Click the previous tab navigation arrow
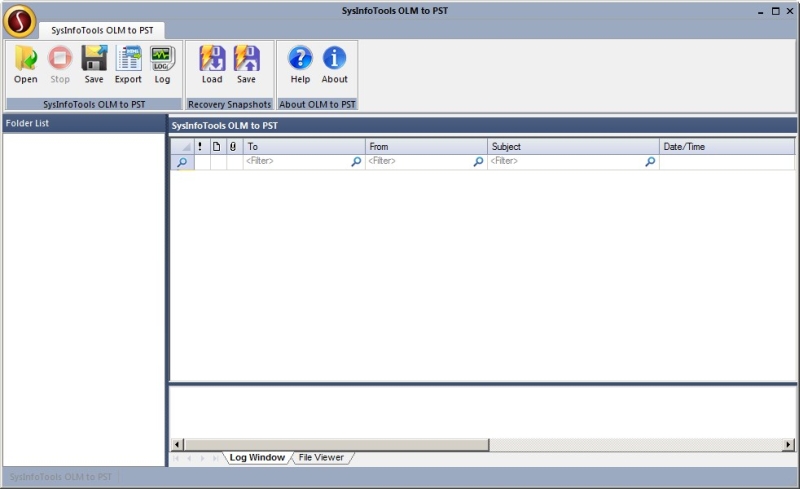The width and height of the screenshot is (800, 489). point(189,458)
